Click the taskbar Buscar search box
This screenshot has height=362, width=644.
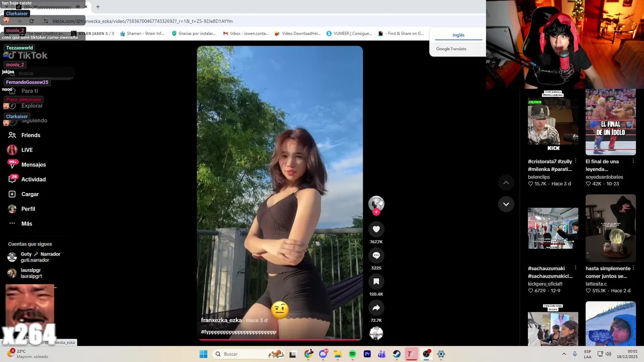point(249,354)
